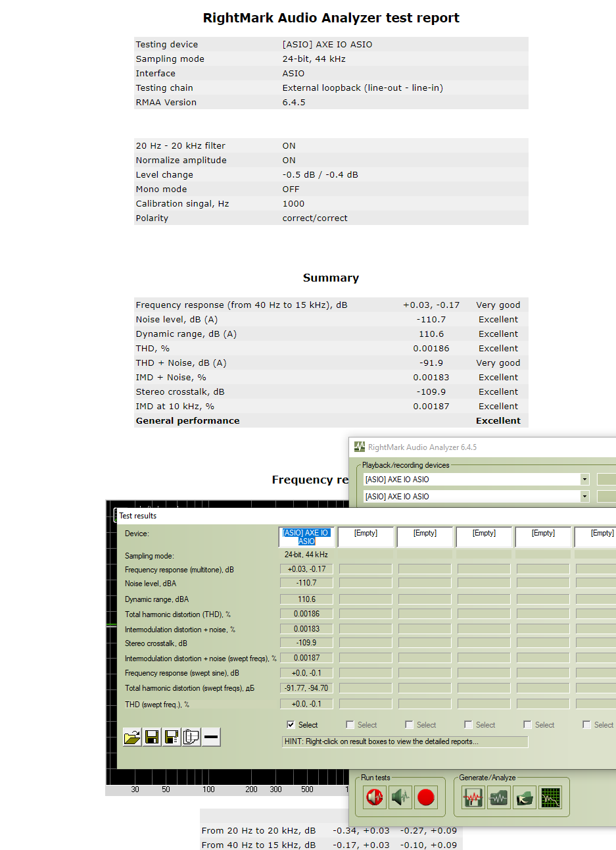Click the -91.77, -94.70 result box
Image resolution: width=616 pixels, height=850 pixels.
306,688
